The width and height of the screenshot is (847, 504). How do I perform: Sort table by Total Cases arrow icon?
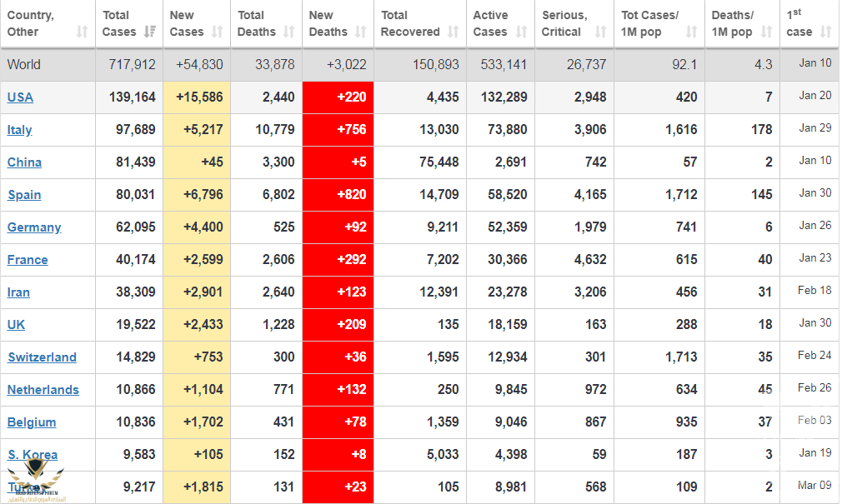pyautogui.click(x=150, y=32)
